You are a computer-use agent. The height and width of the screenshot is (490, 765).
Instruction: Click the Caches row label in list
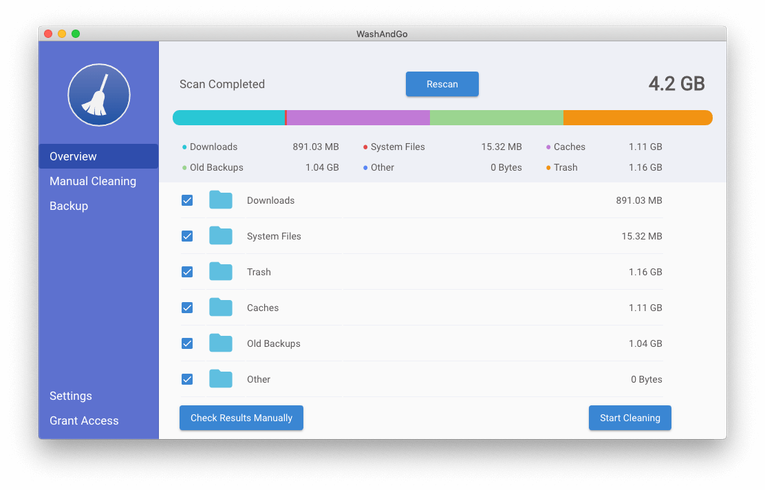(262, 308)
